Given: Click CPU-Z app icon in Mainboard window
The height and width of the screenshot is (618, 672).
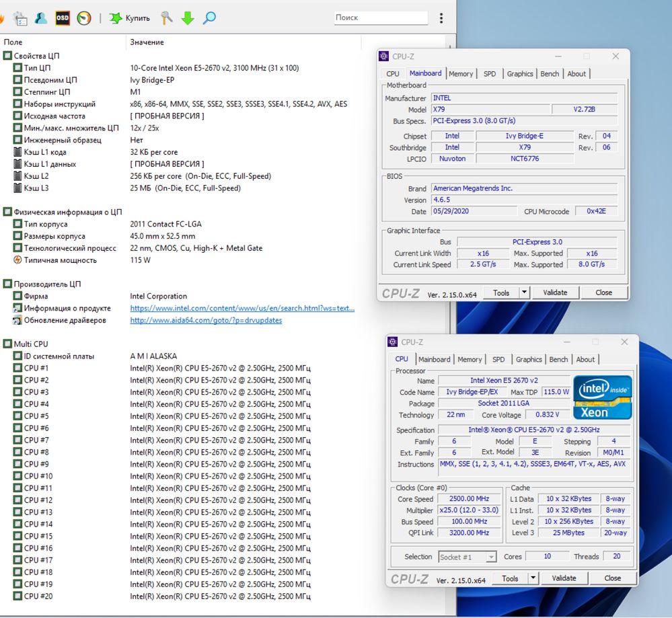Looking at the screenshot, I should (x=384, y=56).
